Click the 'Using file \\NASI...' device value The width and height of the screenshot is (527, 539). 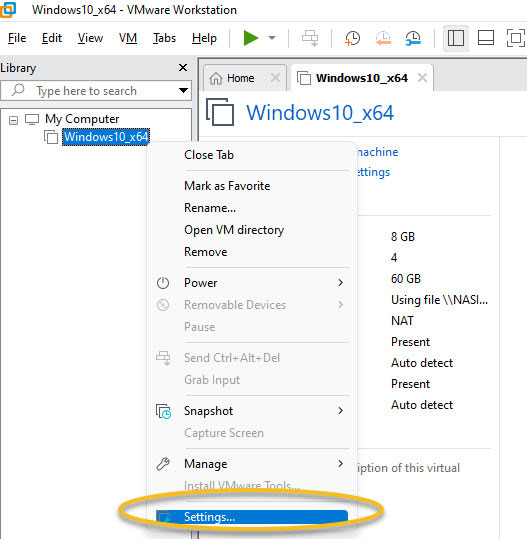439,300
